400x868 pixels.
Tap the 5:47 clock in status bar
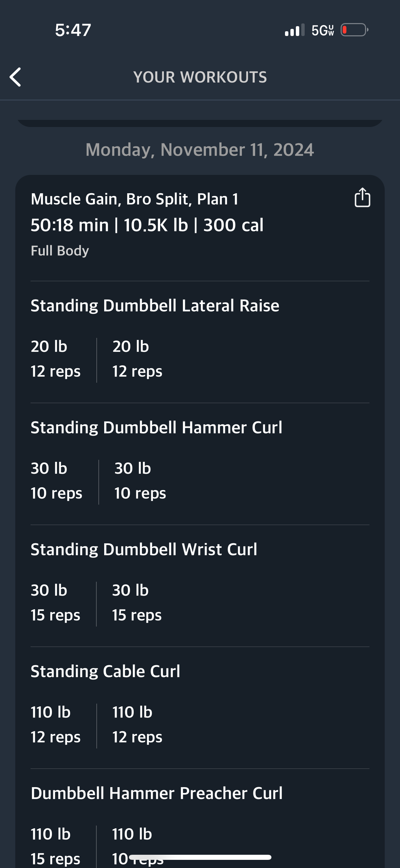pos(73,30)
